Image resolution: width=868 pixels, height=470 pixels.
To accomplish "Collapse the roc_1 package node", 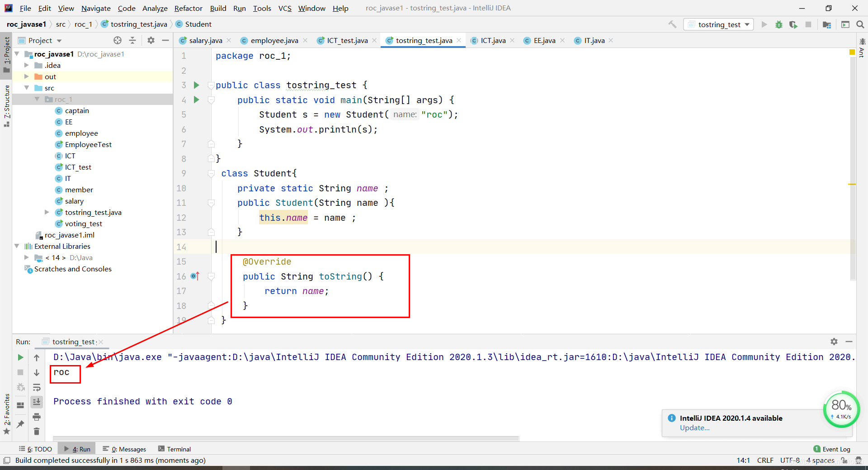I will [37, 99].
